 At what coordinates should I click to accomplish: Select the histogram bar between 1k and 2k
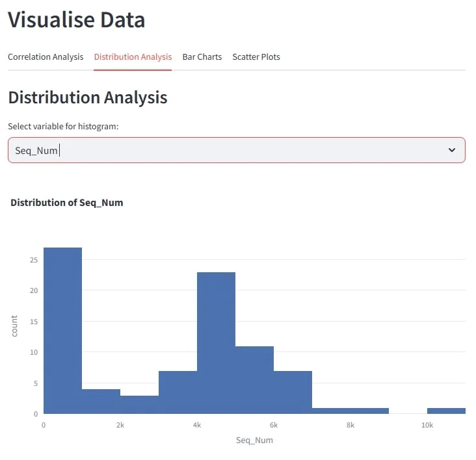[x=101, y=402]
